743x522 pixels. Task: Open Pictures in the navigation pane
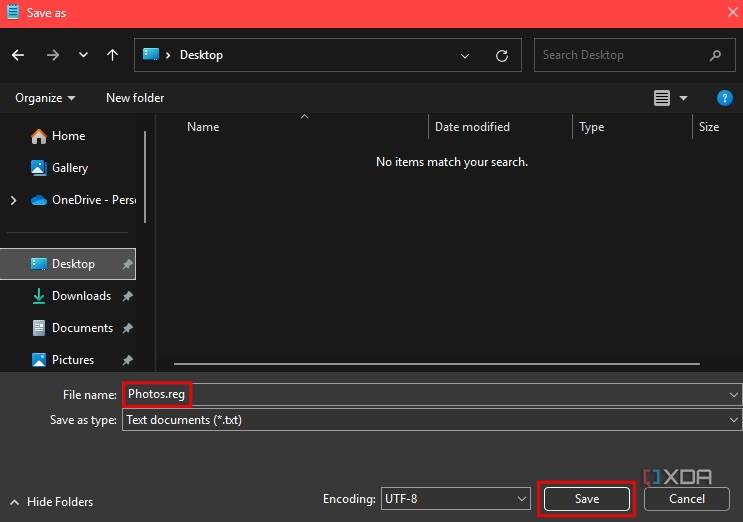(72, 360)
